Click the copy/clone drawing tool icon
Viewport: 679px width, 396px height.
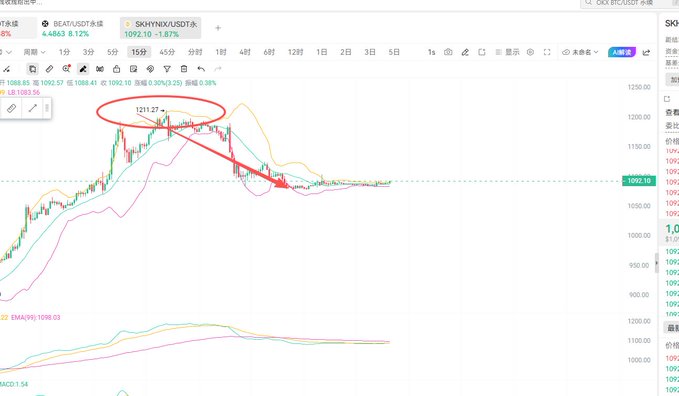(x=32, y=69)
